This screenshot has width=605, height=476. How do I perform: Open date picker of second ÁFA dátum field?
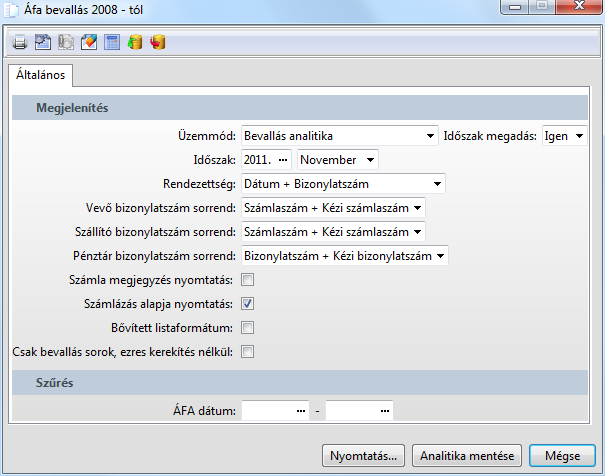[385, 411]
